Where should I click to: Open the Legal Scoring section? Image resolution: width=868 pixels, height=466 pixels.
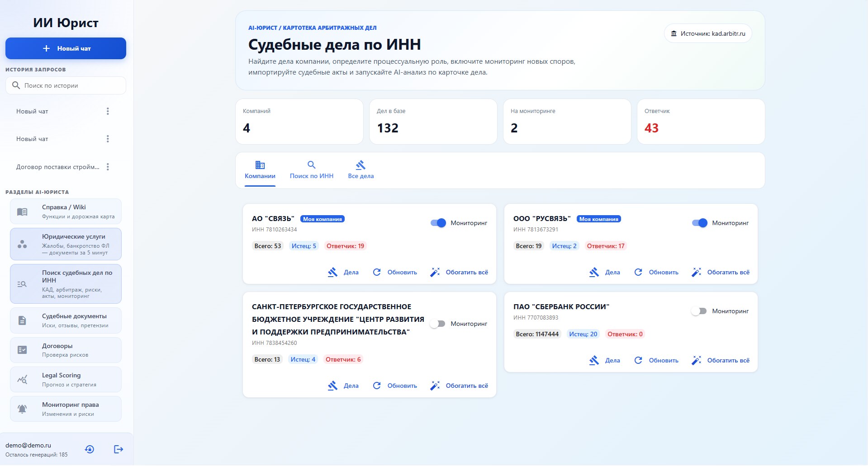coord(66,380)
